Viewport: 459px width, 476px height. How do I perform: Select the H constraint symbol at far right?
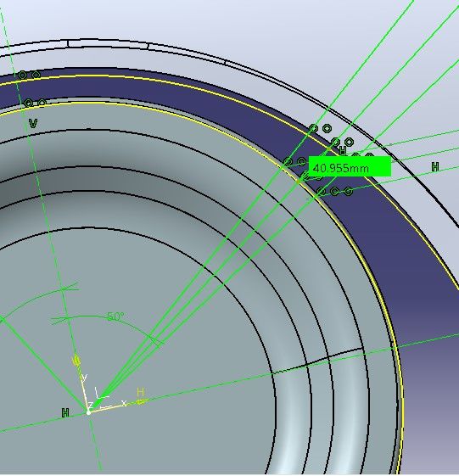pyautogui.click(x=435, y=166)
